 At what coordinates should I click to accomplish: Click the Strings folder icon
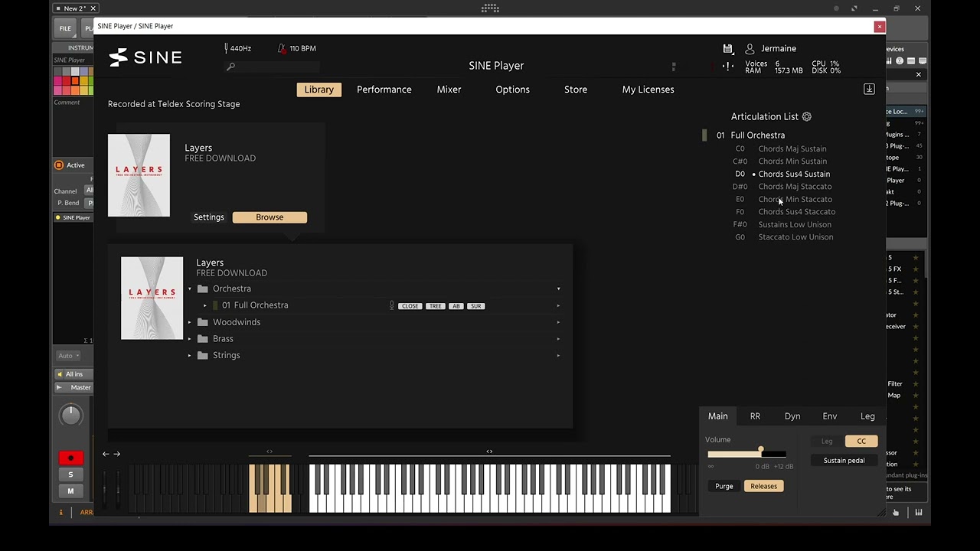click(203, 355)
